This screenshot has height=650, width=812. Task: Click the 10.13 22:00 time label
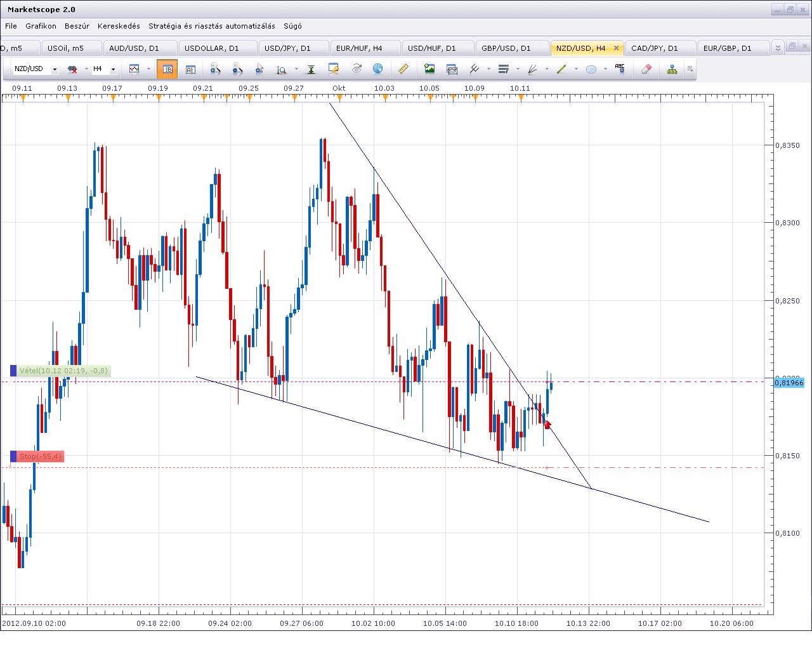[589, 623]
